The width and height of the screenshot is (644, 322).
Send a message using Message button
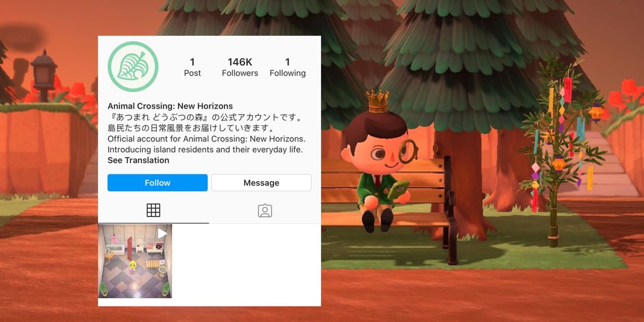[x=261, y=183]
